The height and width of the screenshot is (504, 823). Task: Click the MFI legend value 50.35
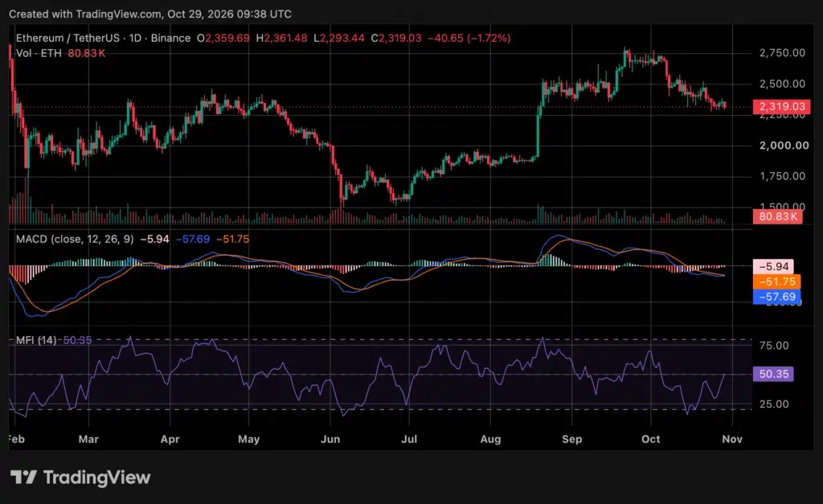click(77, 340)
